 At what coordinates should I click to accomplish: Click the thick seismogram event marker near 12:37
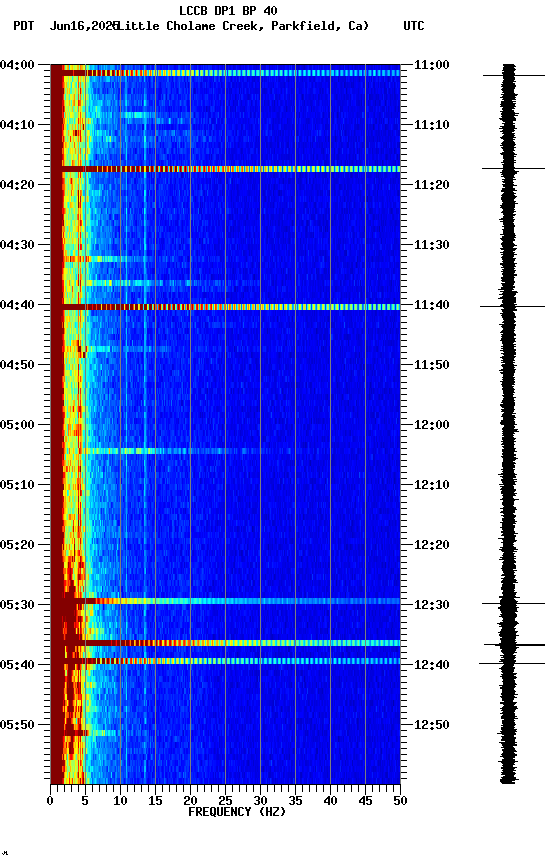pos(515,645)
